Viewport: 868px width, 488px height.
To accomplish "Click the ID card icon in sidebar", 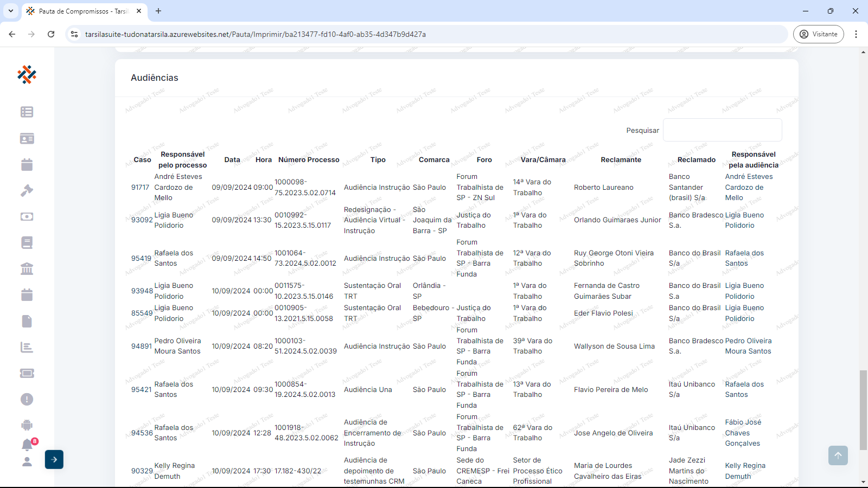I will coord(27,139).
